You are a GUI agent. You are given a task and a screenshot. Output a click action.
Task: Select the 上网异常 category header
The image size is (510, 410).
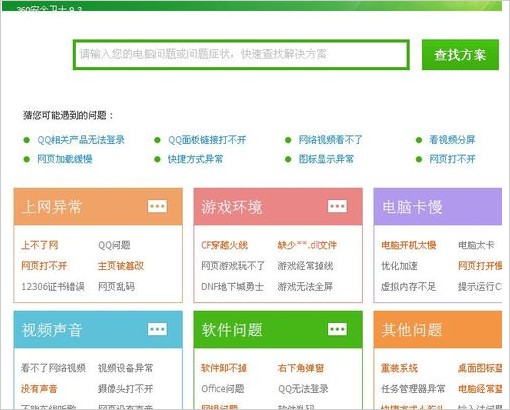[98, 207]
